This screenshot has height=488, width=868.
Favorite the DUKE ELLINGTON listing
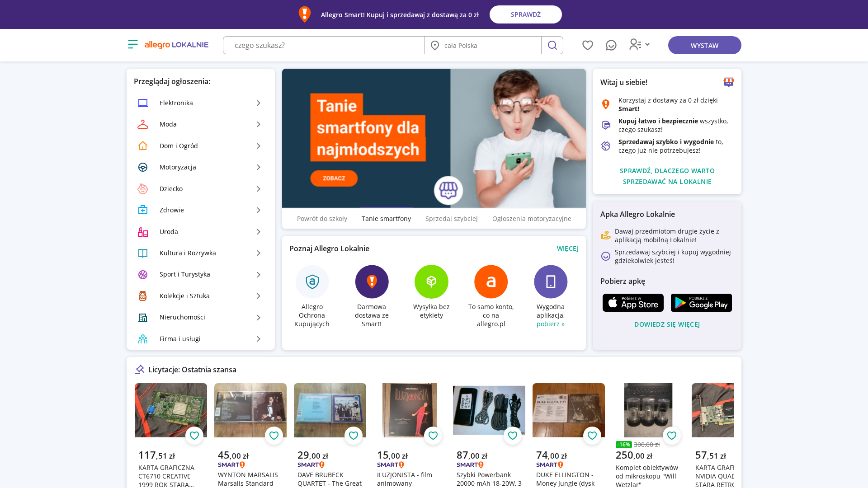592,436
